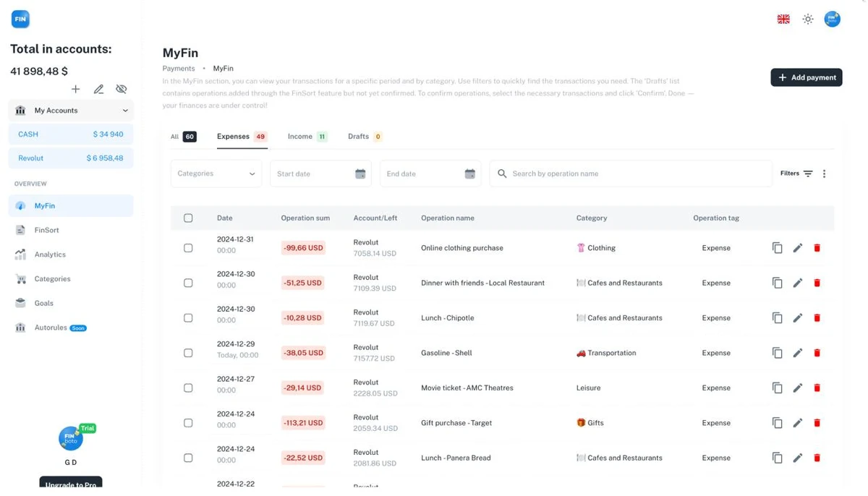
Task: Check the Gift purchase - Target row
Action: coord(188,423)
